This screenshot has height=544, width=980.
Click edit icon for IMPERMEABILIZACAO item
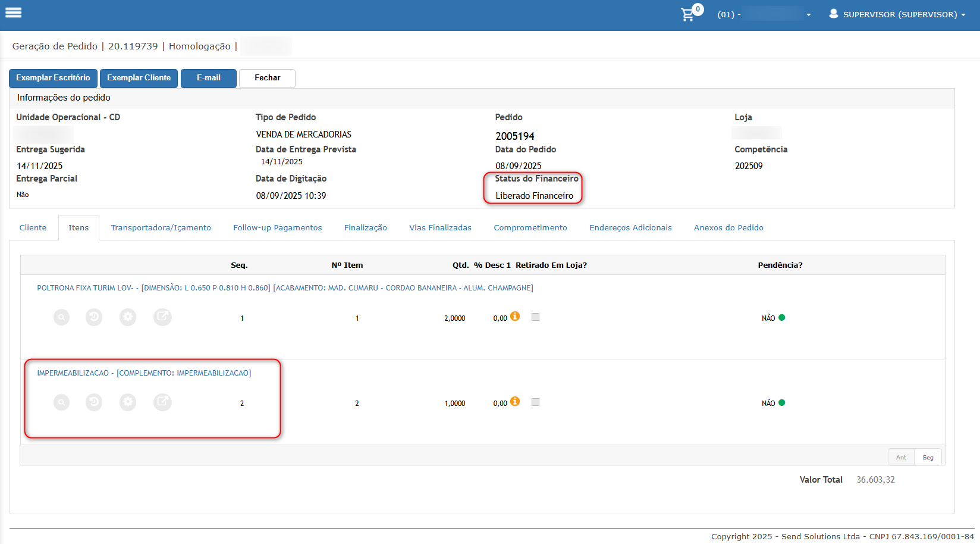(162, 402)
